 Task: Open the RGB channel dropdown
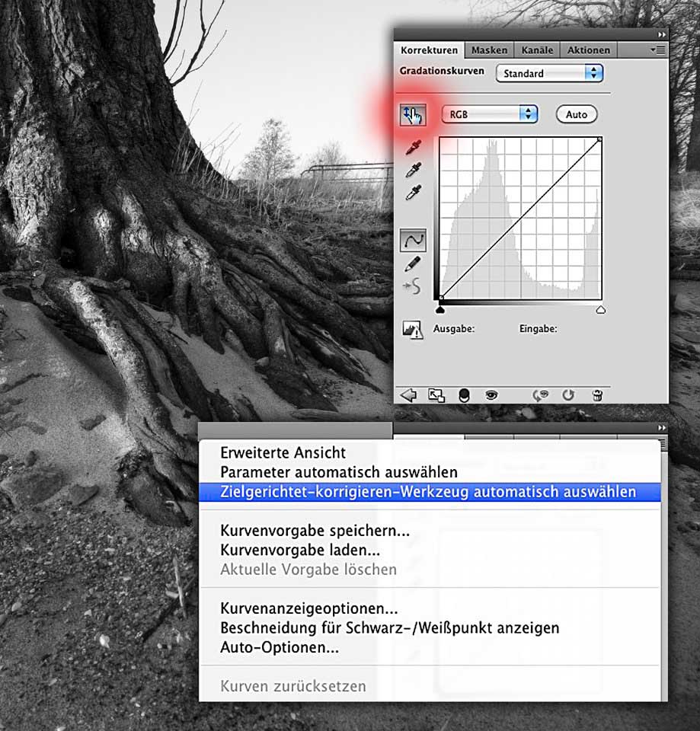490,114
